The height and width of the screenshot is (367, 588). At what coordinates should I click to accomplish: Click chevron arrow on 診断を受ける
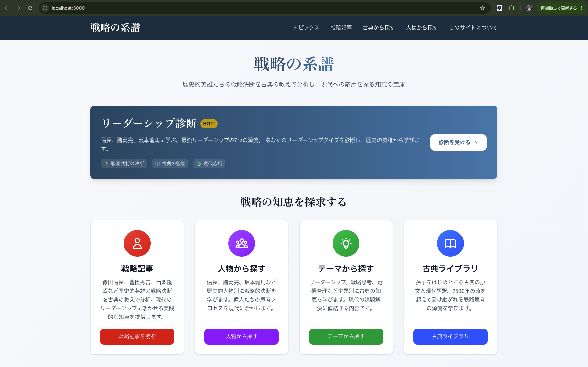[476, 143]
